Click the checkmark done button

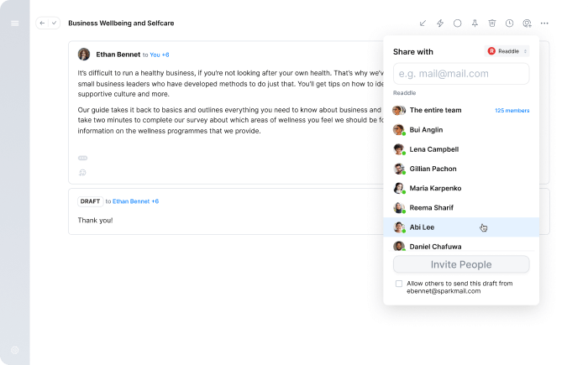(x=55, y=23)
